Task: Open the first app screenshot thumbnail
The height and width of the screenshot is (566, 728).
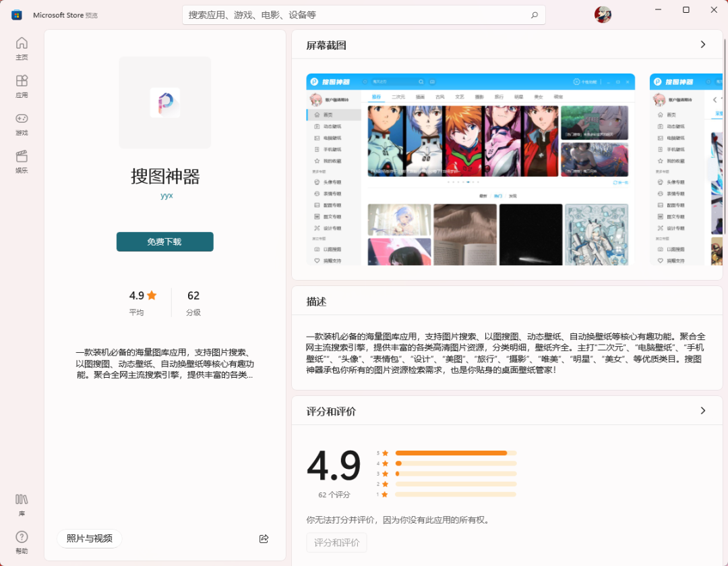Action: click(x=471, y=169)
